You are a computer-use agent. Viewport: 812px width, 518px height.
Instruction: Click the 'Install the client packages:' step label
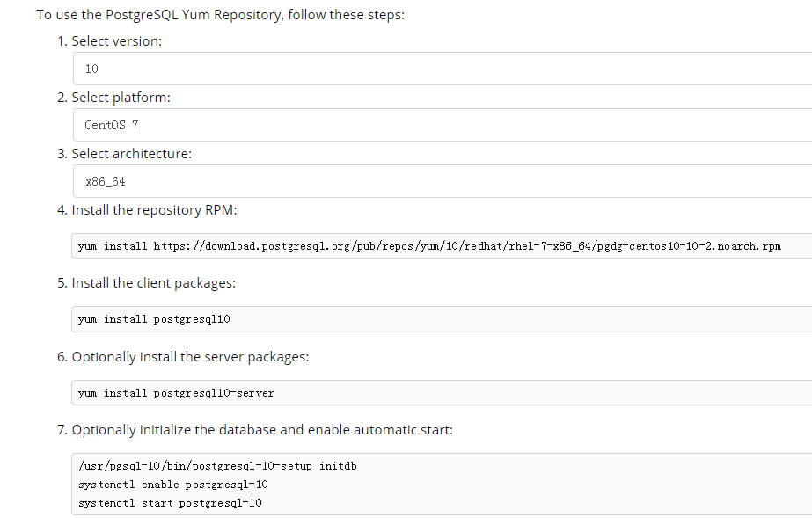pos(153,283)
